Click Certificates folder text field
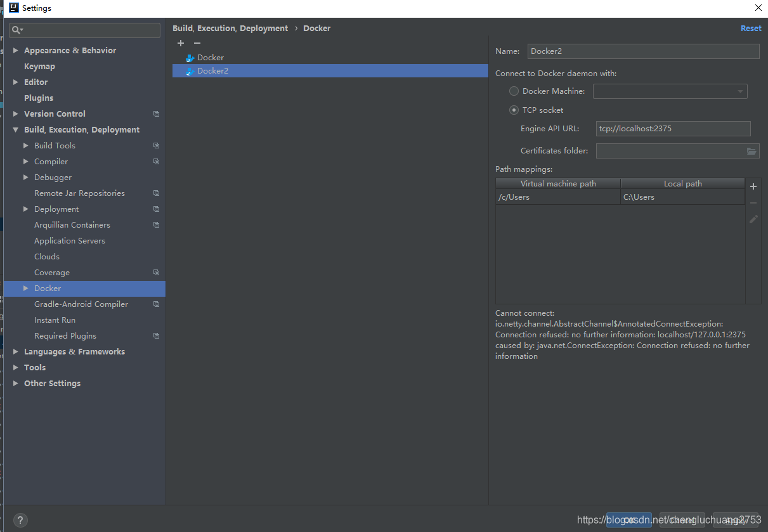The image size is (768, 532). [670, 151]
